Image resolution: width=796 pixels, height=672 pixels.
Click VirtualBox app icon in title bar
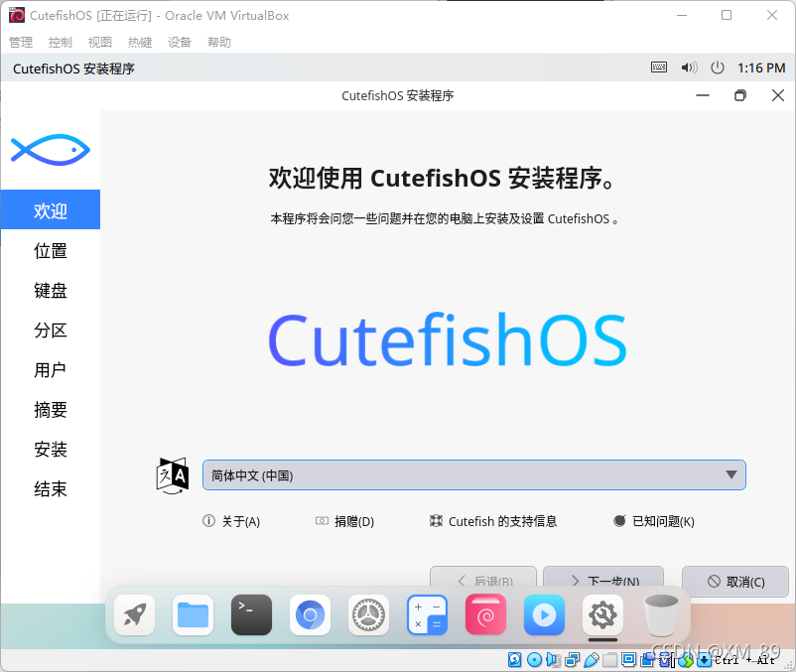[16, 15]
